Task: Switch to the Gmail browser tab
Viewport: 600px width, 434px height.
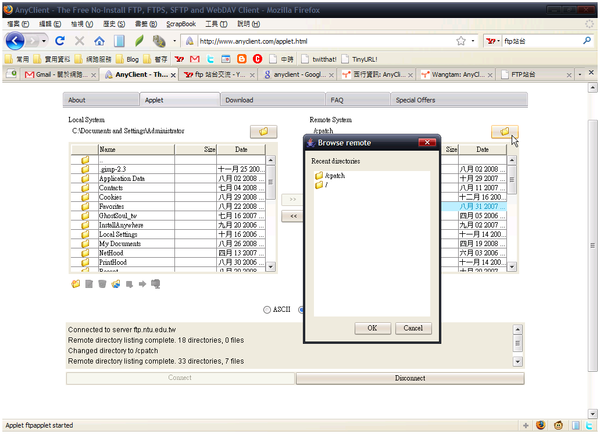Action: (59, 74)
